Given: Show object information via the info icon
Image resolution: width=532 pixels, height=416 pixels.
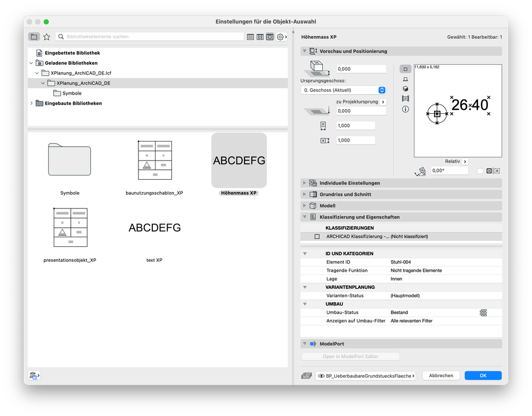Looking at the screenshot, I should pos(405,109).
